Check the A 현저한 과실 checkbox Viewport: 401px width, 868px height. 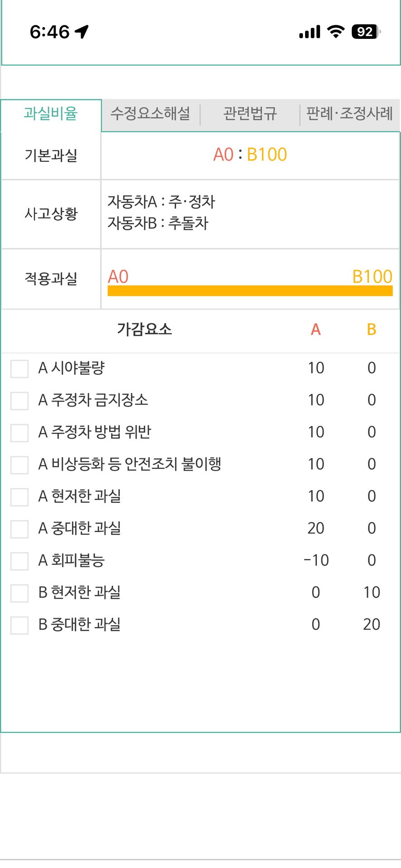click(19, 497)
